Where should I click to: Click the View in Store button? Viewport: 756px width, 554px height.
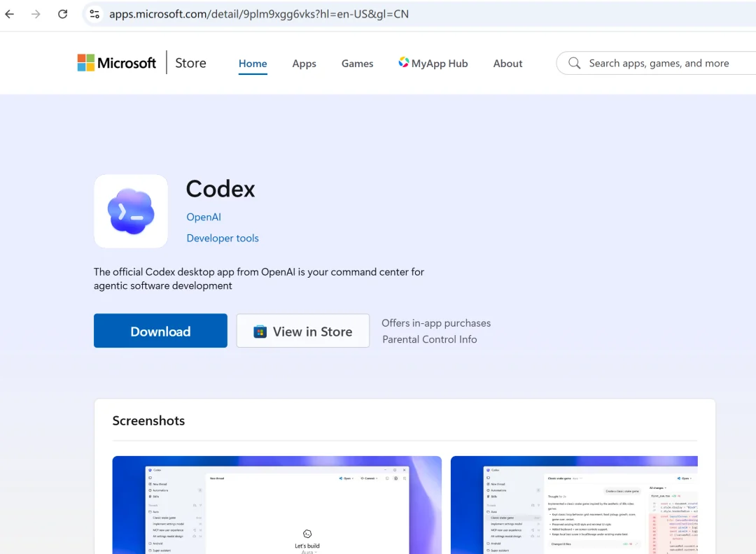302,331
